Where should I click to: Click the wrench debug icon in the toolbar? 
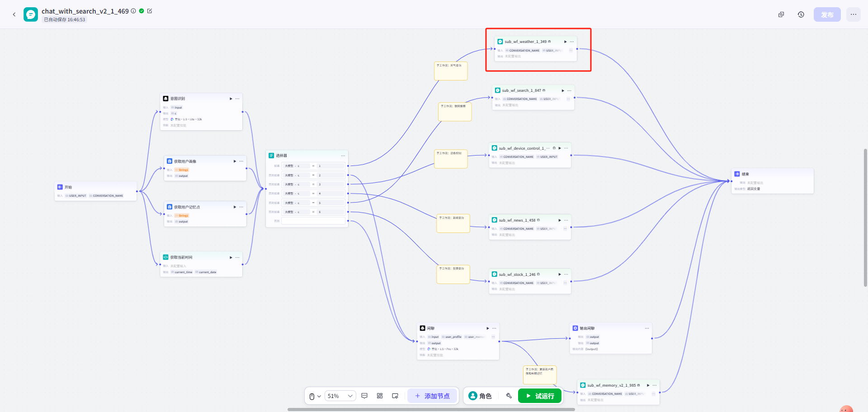click(x=509, y=396)
